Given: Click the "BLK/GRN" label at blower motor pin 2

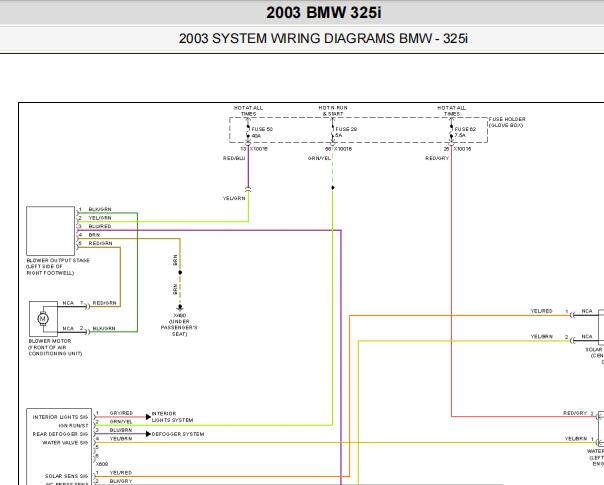Looking at the screenshot, I should tap(104, 329).
